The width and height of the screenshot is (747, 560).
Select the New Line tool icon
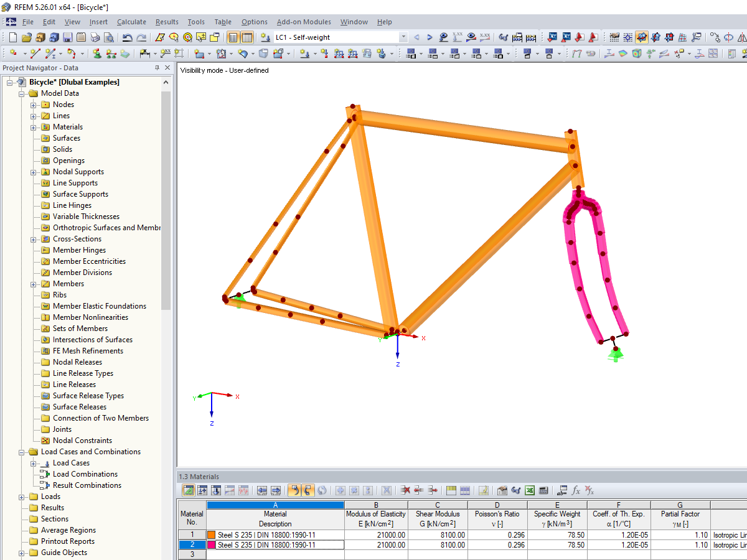pos(35,54)
